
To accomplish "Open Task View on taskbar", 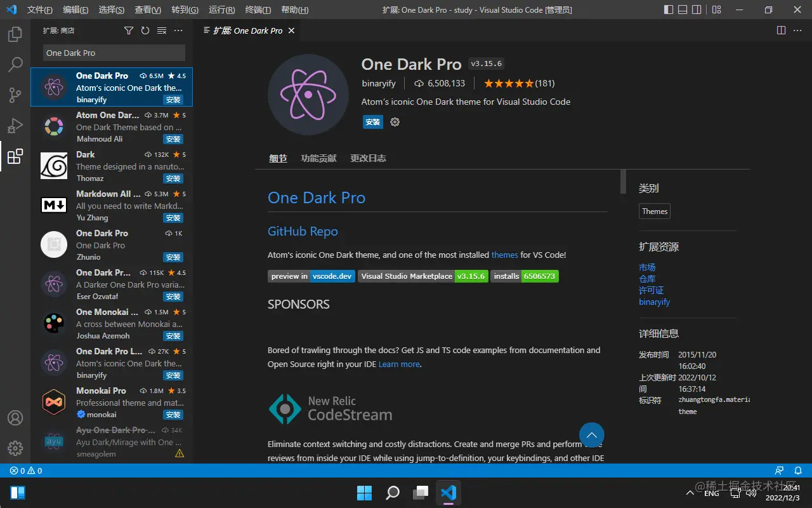I will pyautogui.click(x=421, y=492).
